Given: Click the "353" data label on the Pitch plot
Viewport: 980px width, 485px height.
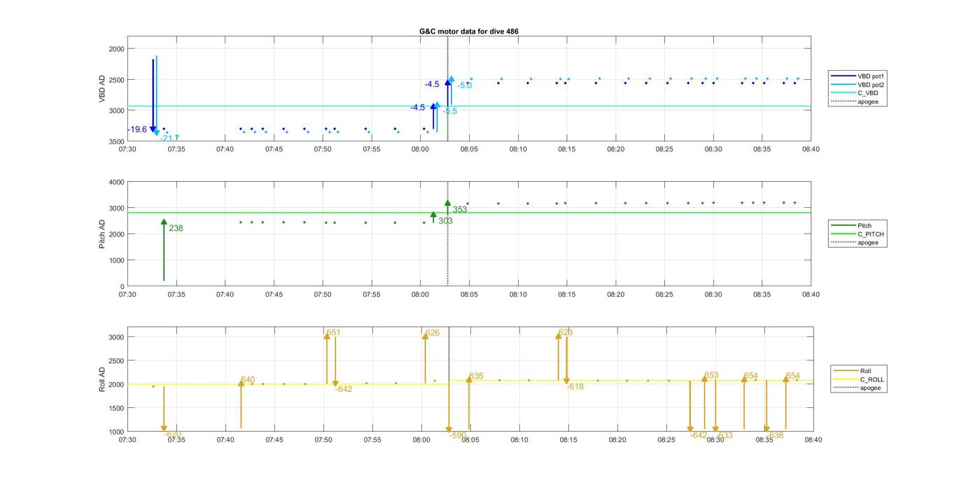Looking at the screenshot, I should pyautogui.click(x=459, y=209).
